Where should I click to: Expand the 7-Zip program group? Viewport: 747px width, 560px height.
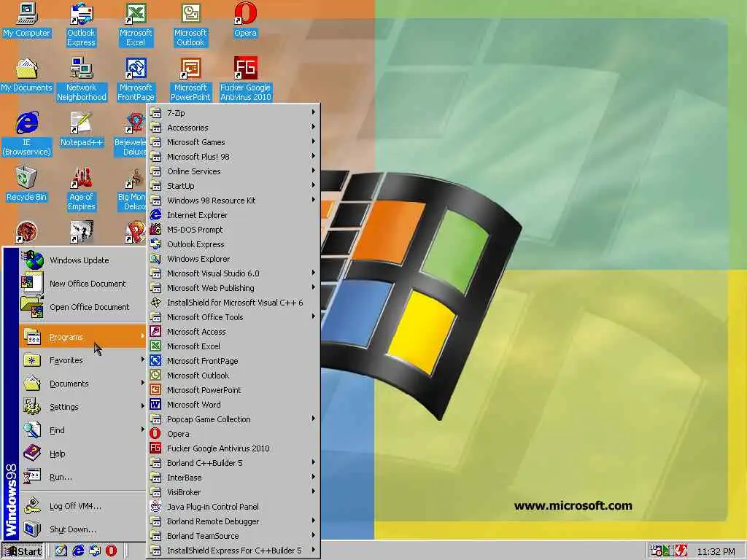click(x=233, y=113)
